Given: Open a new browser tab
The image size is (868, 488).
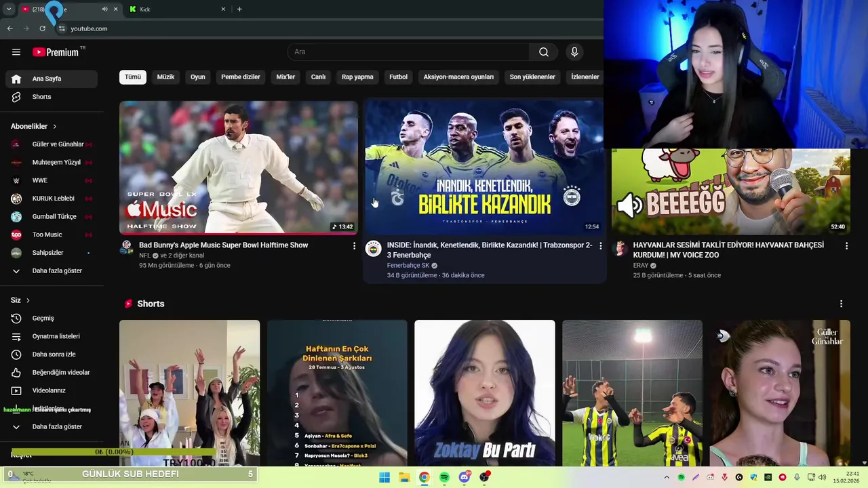Looking at the screenshot, I should click(239, 9).
